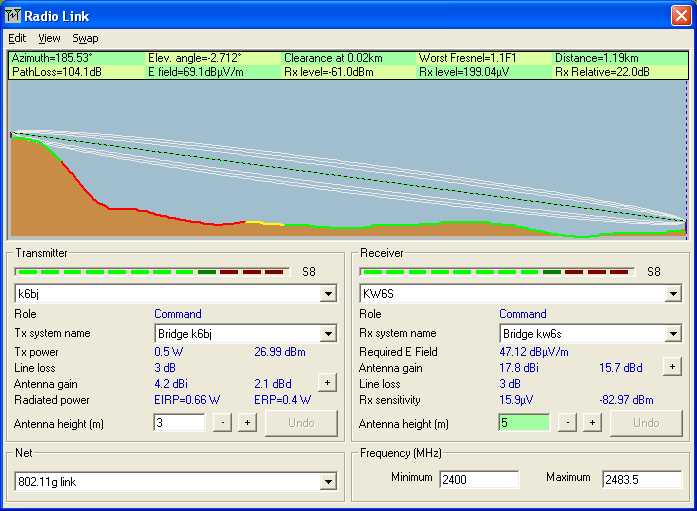Open the 802.11g link Net dropdown

327,482
